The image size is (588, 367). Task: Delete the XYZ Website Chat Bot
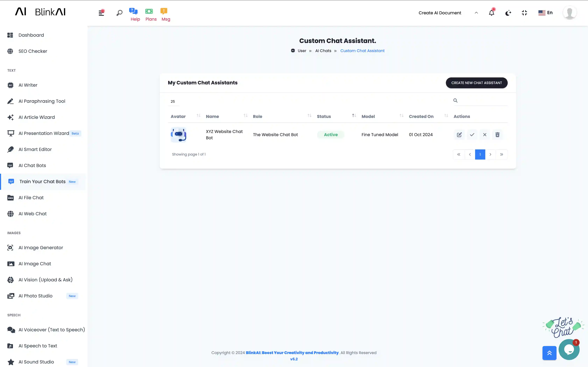pyautogui.click(x=497, y=134)
